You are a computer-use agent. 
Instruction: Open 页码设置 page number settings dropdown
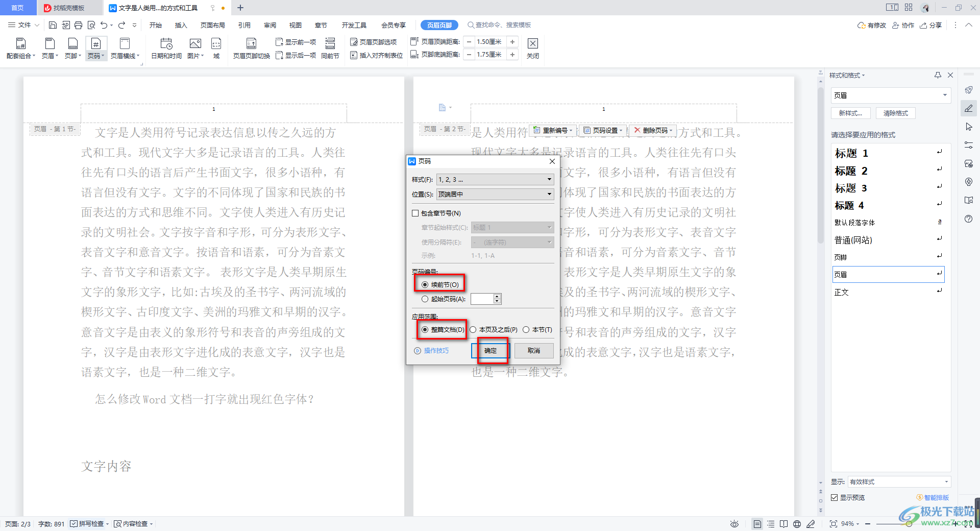coord(603,131)
